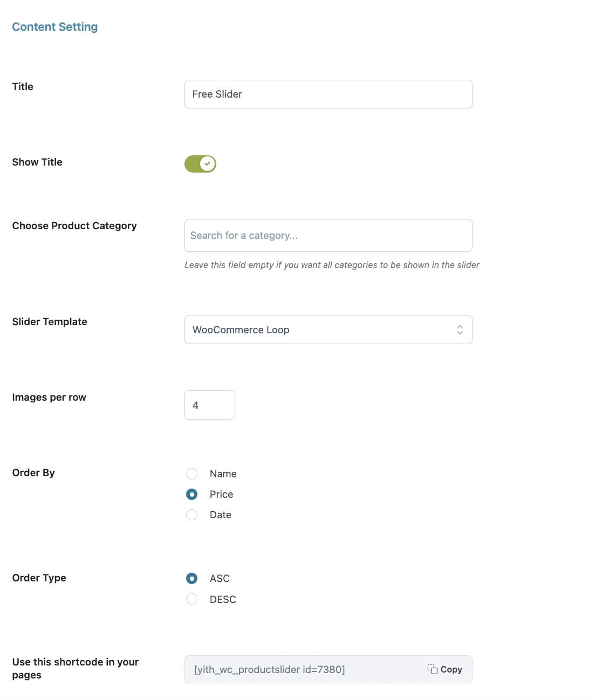Choose the ASC order type radio
This screenshot has width=589, height=700.
(191, 578)
